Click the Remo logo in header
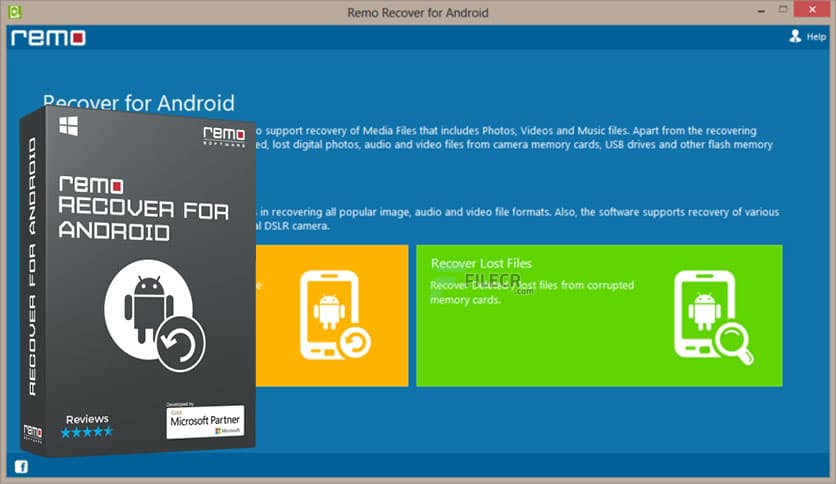This screenshot has width=836, height=484. pos(49,37)
